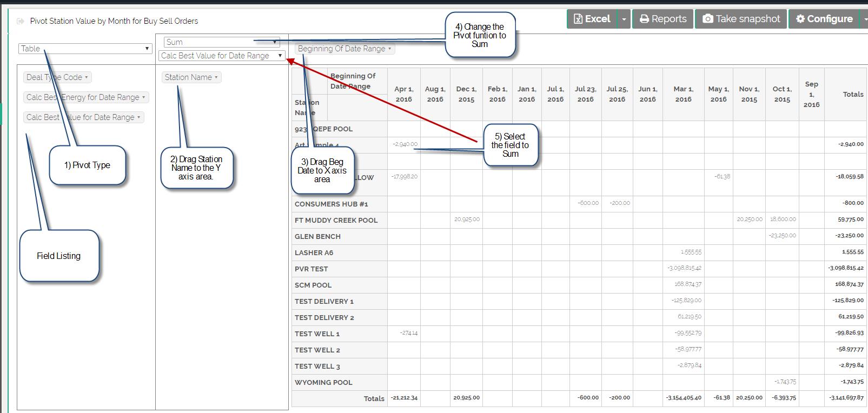This screenshot has width=868, height=413.
Task: Click the Calc Best Value chip in field listing
Action: 83,117
